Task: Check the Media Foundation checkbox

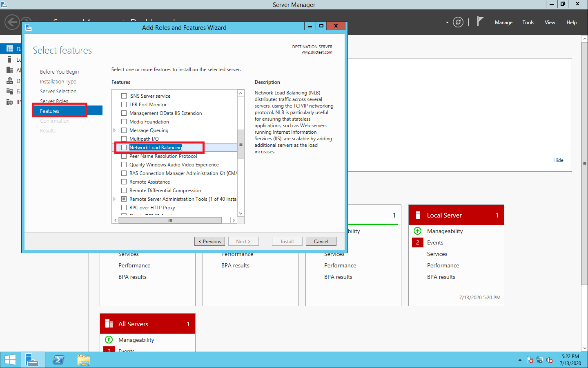Action: pos(124,121)
